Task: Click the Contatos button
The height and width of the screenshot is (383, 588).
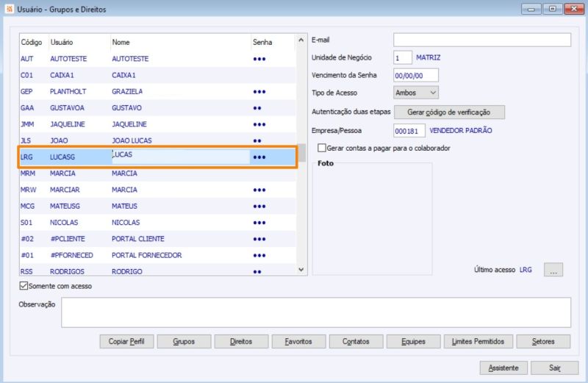Action: (x=356, y=341)
